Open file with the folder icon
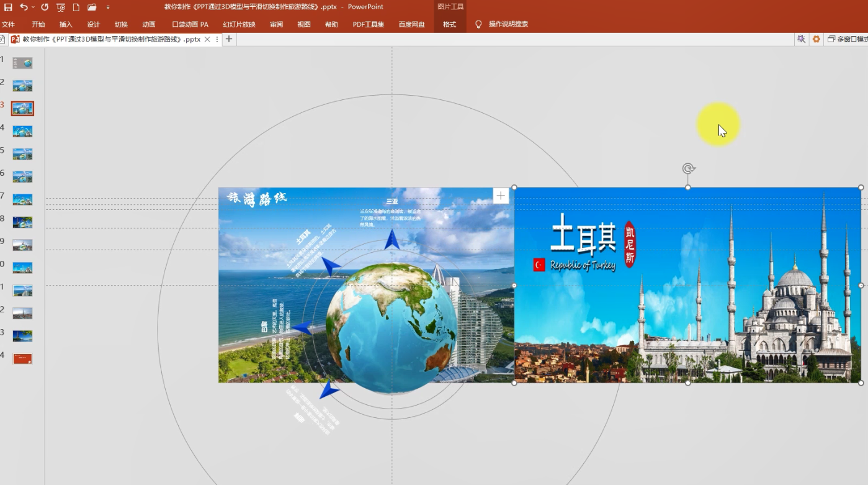The image size is (868, 485). coord(92,7)
